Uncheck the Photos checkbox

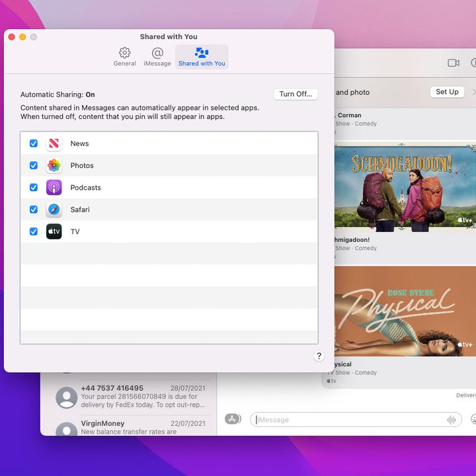tap(34, 165)
